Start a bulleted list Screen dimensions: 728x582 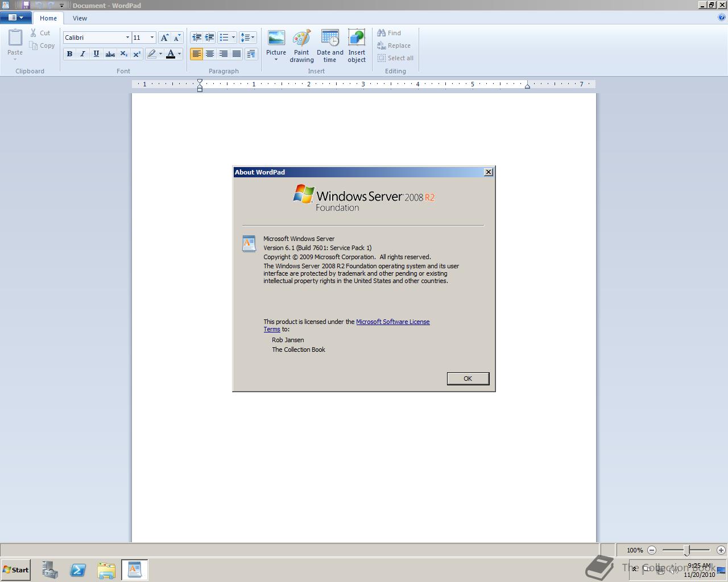(224, 38)
